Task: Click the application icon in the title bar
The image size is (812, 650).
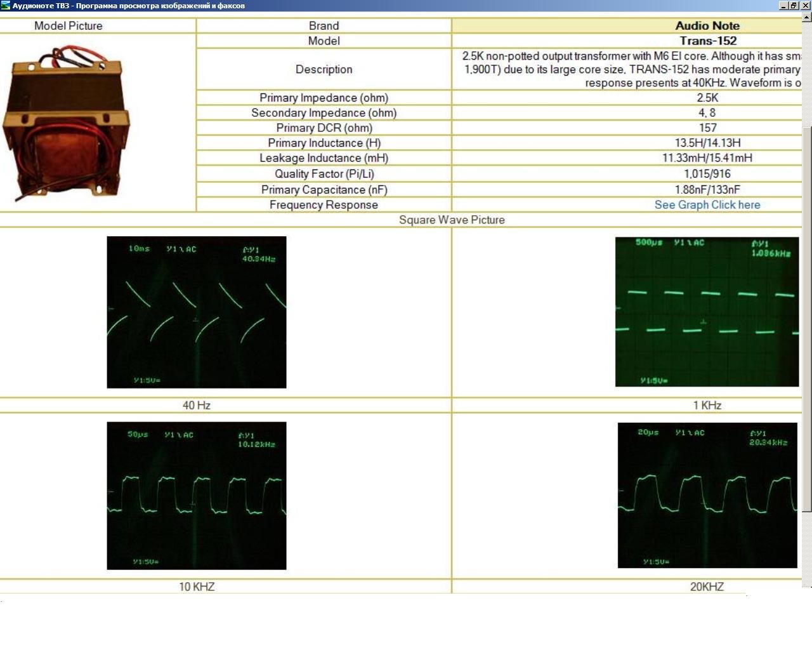Action: point(6,6)
